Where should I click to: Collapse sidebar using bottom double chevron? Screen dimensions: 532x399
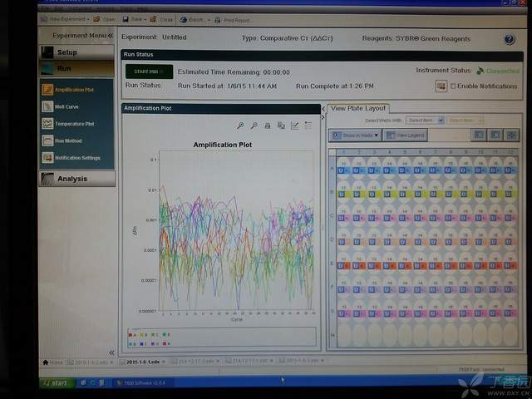111,352
